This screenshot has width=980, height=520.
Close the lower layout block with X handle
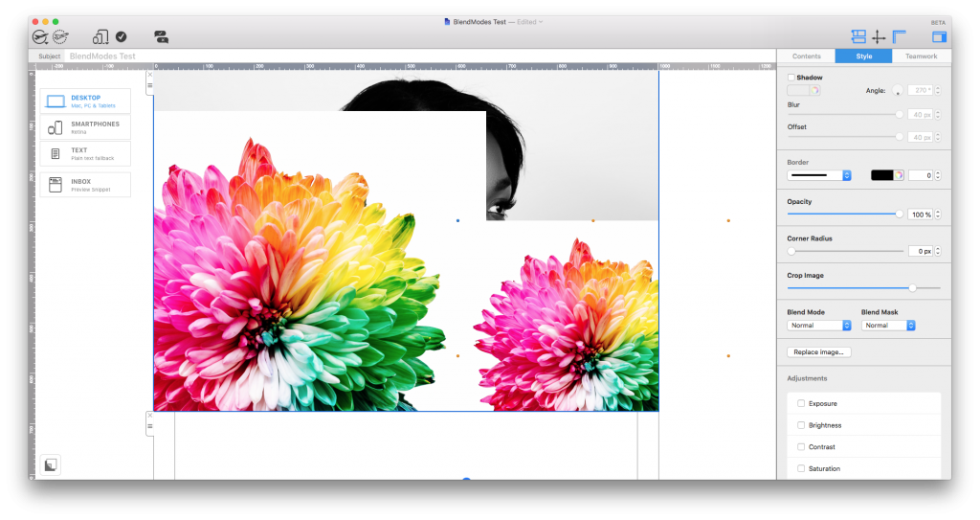(x=150, y=416)
